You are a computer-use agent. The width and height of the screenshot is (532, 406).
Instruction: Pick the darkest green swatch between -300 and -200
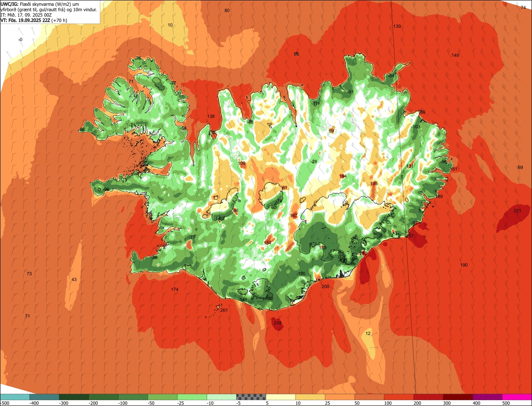[x=74, y=397]
